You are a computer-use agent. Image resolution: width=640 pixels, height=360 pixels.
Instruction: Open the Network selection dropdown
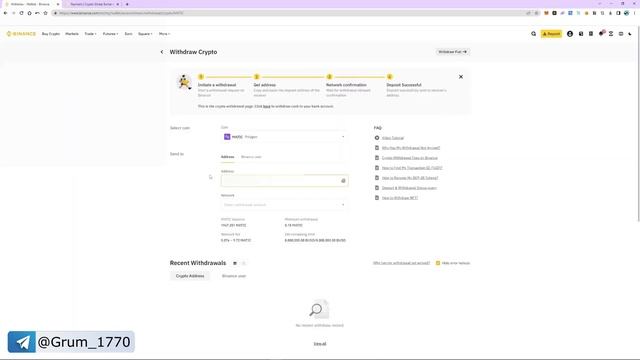(x=284, y=205)
